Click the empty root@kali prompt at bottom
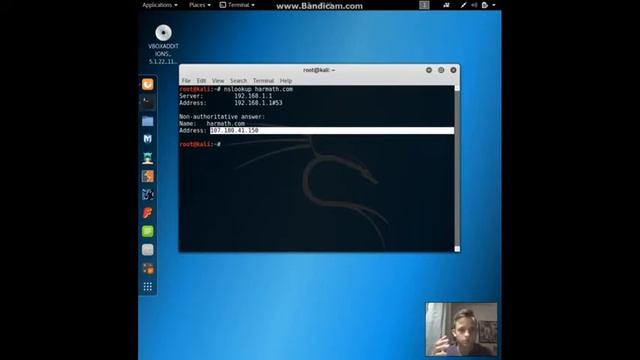 pyautogui.click(x=200, y=144)
